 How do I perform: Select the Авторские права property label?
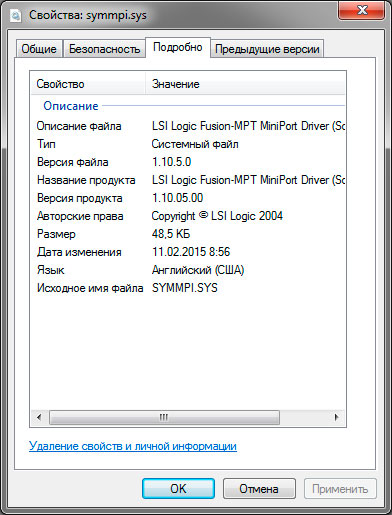coord(80,216)
